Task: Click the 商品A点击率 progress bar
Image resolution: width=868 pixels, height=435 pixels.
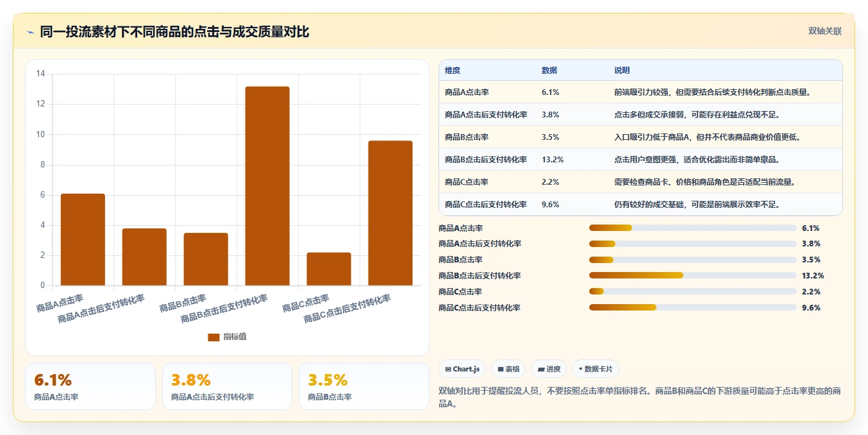Action: (x=693, y=228)
